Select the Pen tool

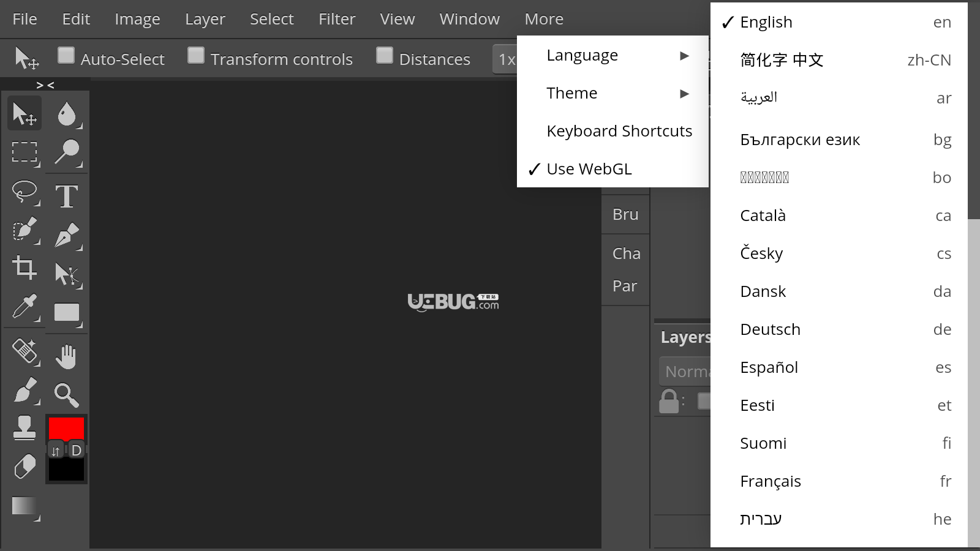coord(67,235)
